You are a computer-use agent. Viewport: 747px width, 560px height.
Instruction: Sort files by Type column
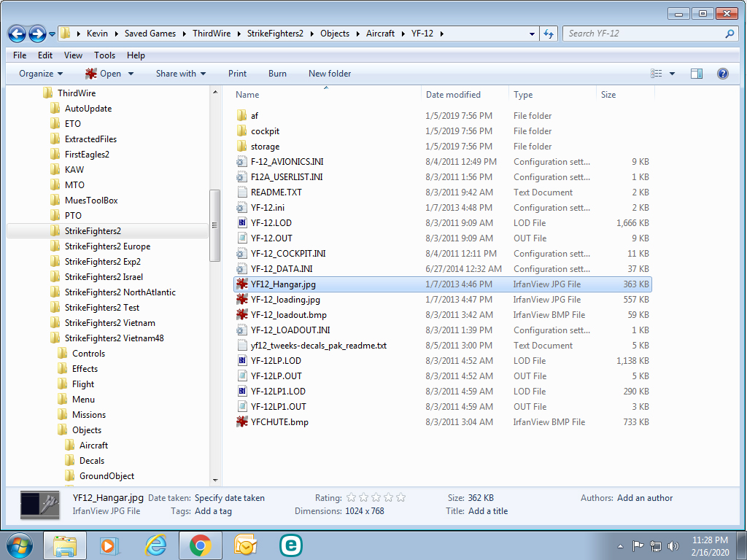tap(553, 94)
